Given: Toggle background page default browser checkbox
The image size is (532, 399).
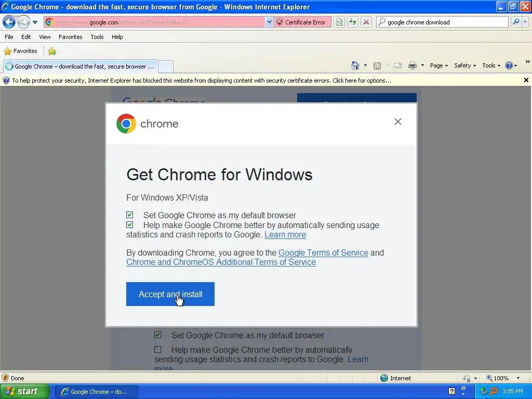Looking at the screenshot, I should click(x=158, y=335).
